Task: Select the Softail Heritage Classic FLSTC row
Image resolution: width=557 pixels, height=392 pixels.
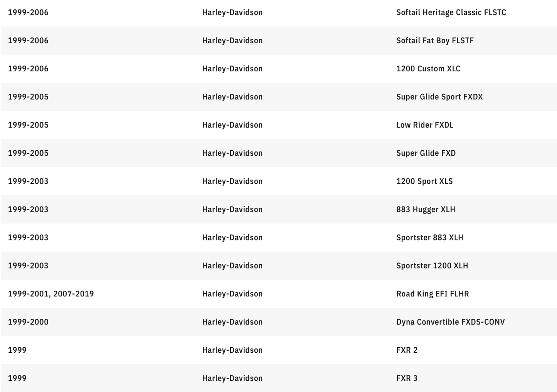Action: click(279, 12)
